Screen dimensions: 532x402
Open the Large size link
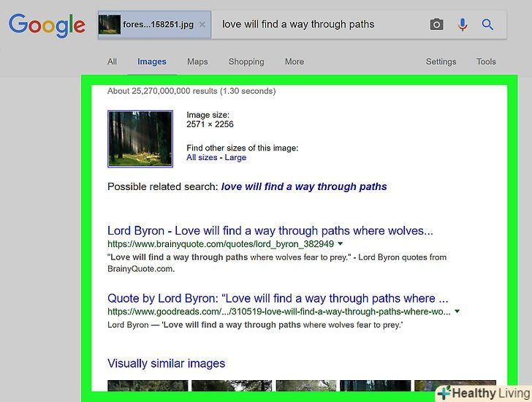[235, 157]
